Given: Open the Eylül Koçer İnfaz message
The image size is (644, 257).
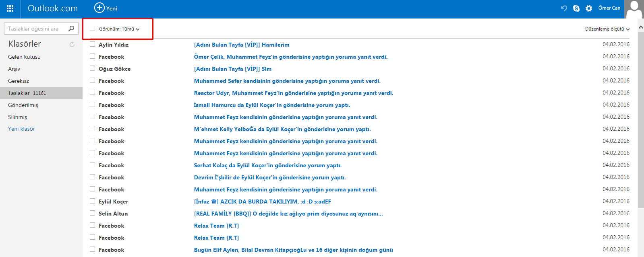Looking at the screenshot, I should tap(263, 201).
